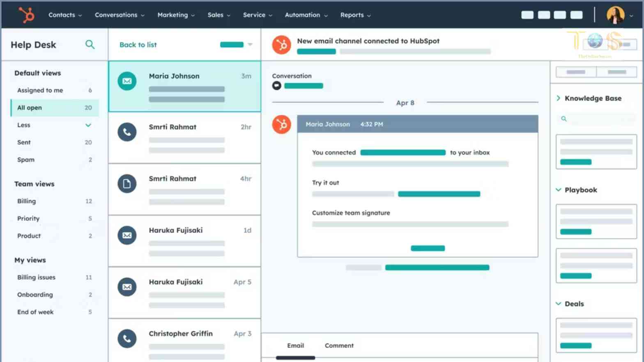
Task: Open Contacts menu
Action: click(65, 15)
